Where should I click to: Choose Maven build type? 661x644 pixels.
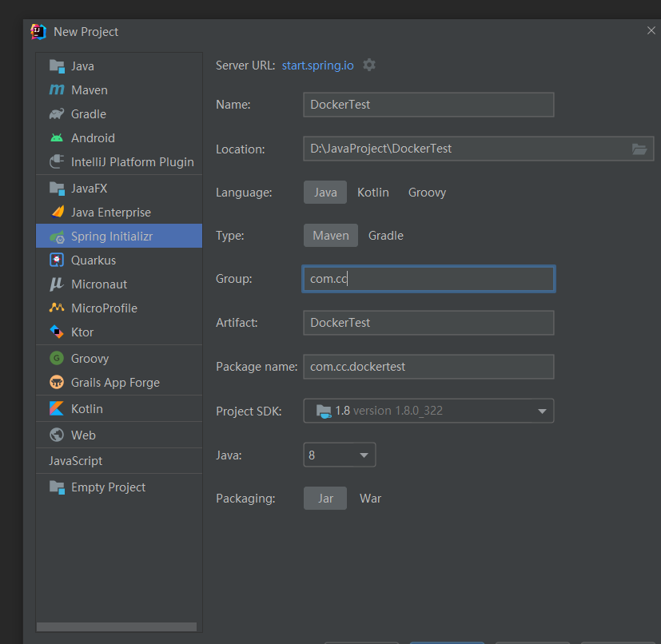pos(331,235)
